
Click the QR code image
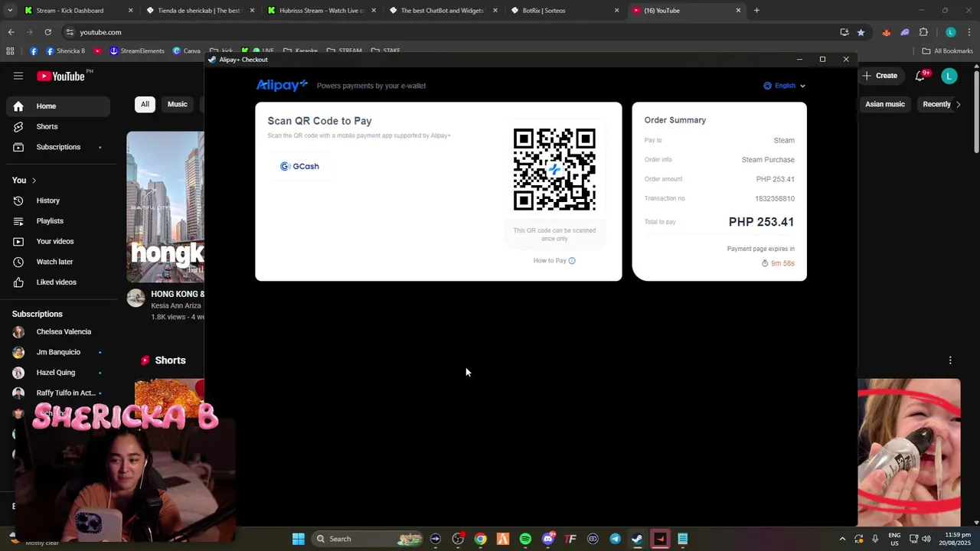coord(554,169)
